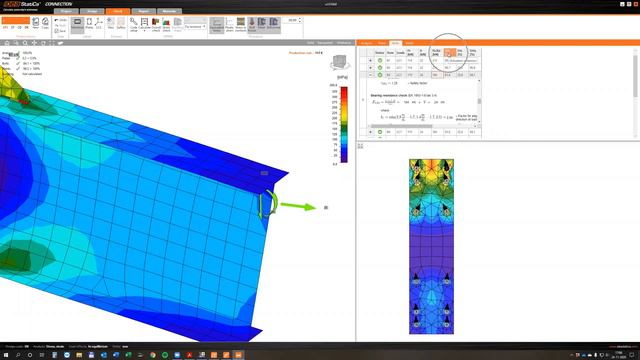This screenshot has height=360, width=640.
Task: Select the DR project item
Action: point(27,27)
